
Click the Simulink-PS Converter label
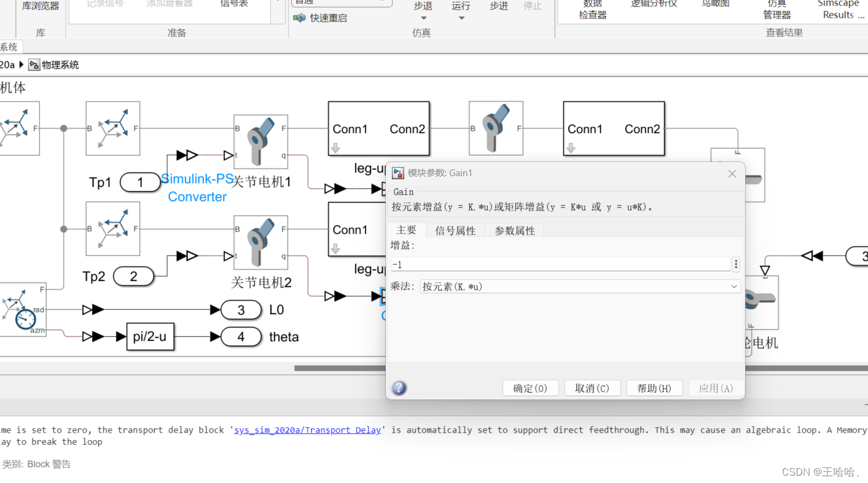(197, 188)
